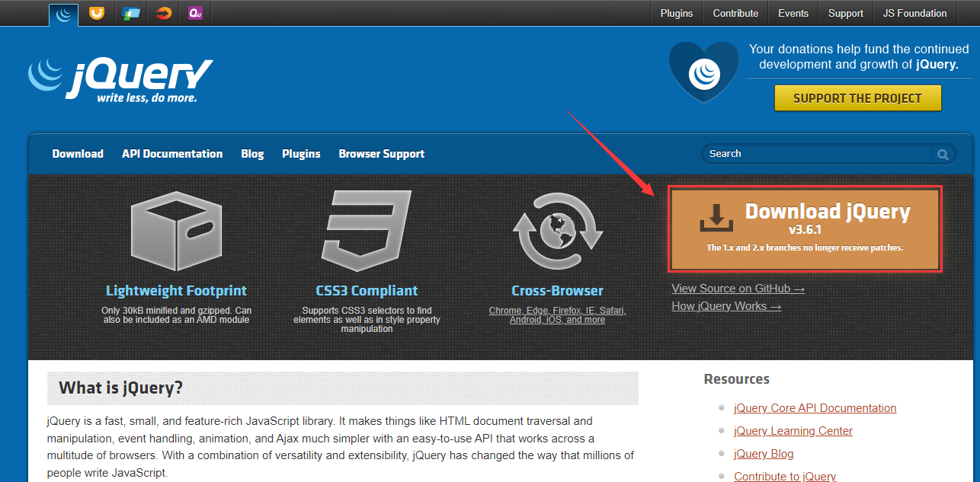Open Contribute in the top bar
The image size is (980, 482).
coord(735,13)
